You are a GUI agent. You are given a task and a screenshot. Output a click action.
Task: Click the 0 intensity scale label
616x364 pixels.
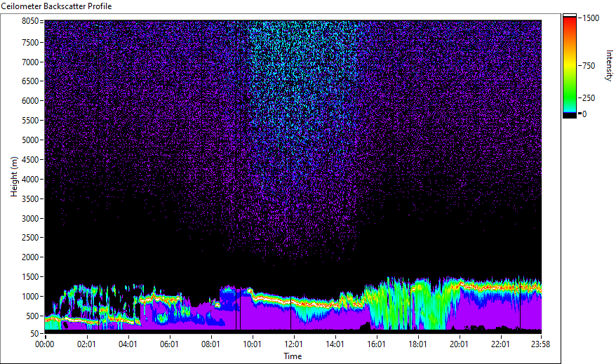pyautogui.click(x=584, y=114)
